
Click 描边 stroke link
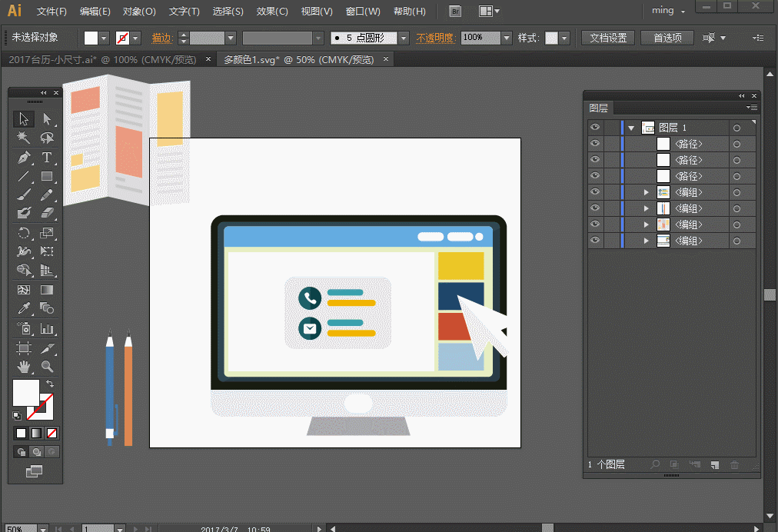(161, 38)
